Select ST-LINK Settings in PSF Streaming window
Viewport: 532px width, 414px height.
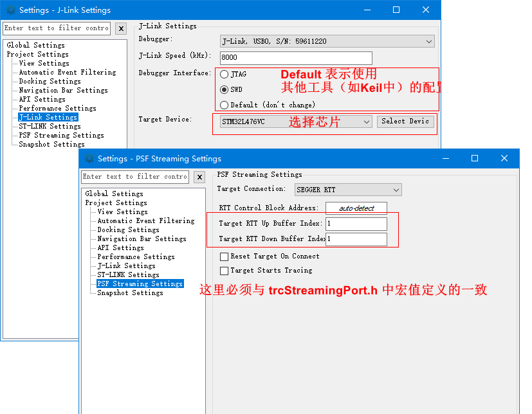pos(128,274)
